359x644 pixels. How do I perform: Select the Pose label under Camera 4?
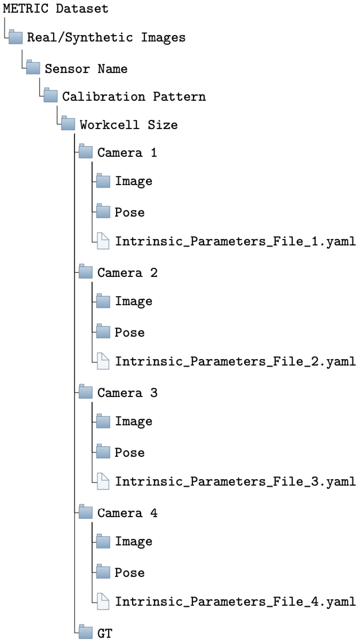tap(129, 573)
